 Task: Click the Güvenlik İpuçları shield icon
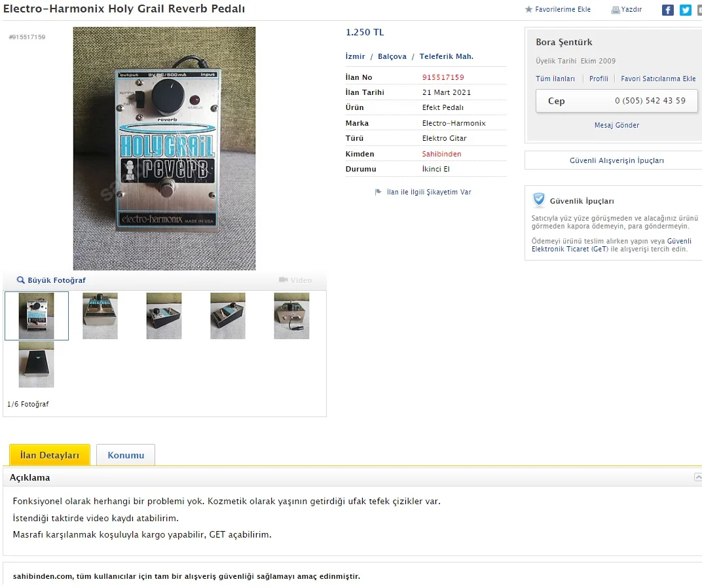pyautogui.click(x=539, y=199)
